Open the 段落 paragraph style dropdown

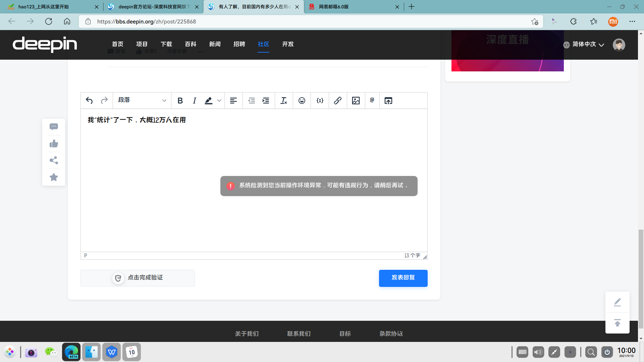142,100
